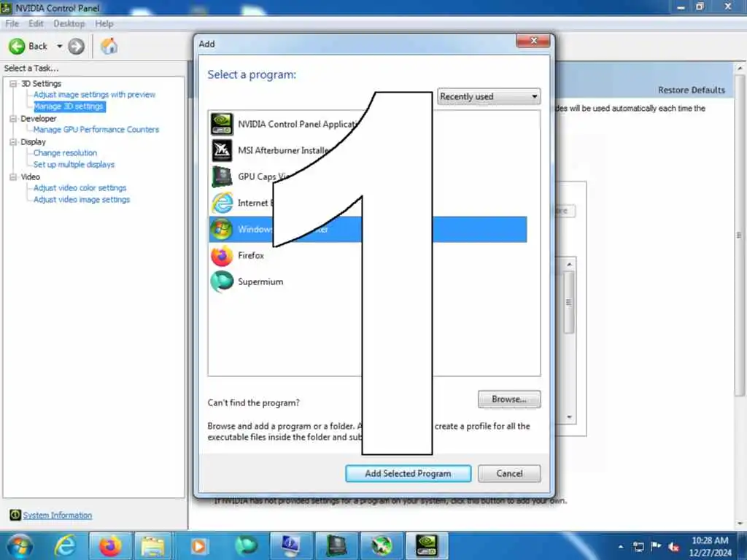Open the Windows Start orb
This screenshot has height=560, width=747.
(20, 546)
